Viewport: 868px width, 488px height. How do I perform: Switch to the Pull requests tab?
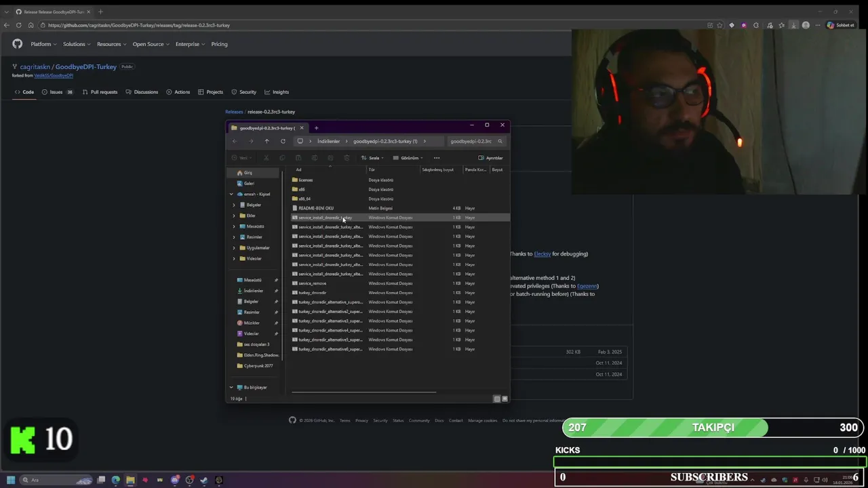click(x=100, y=92)
